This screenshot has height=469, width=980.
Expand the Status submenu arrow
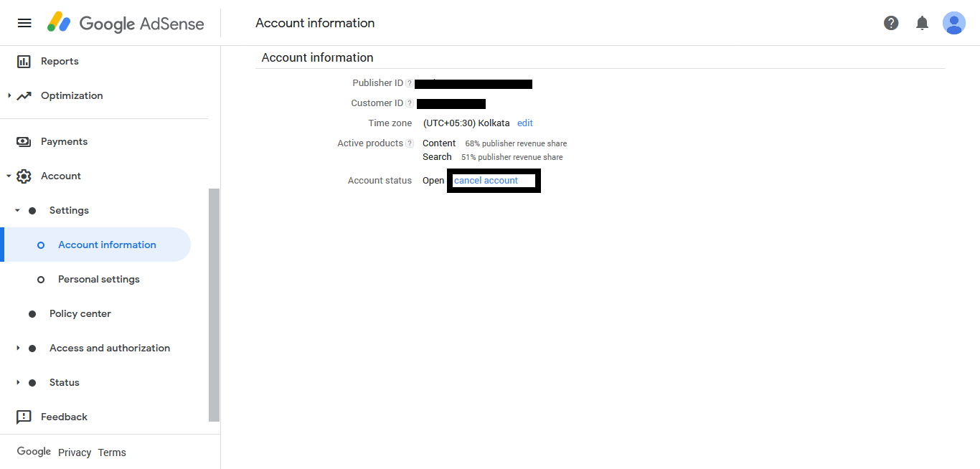(18, 382)
